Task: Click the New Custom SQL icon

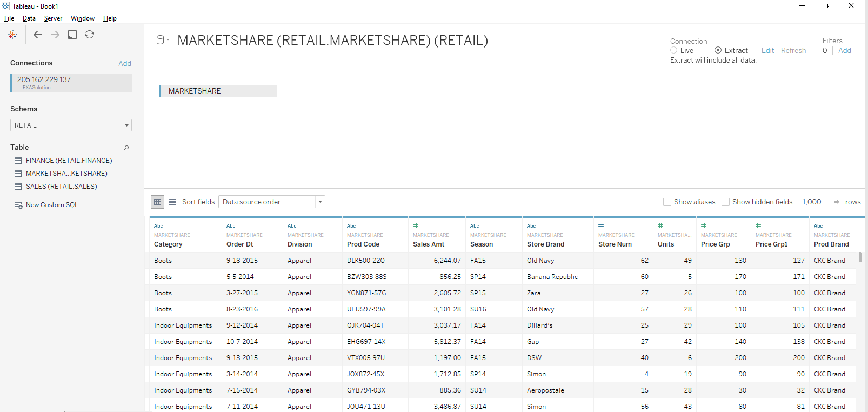Action: pos(18,205)
